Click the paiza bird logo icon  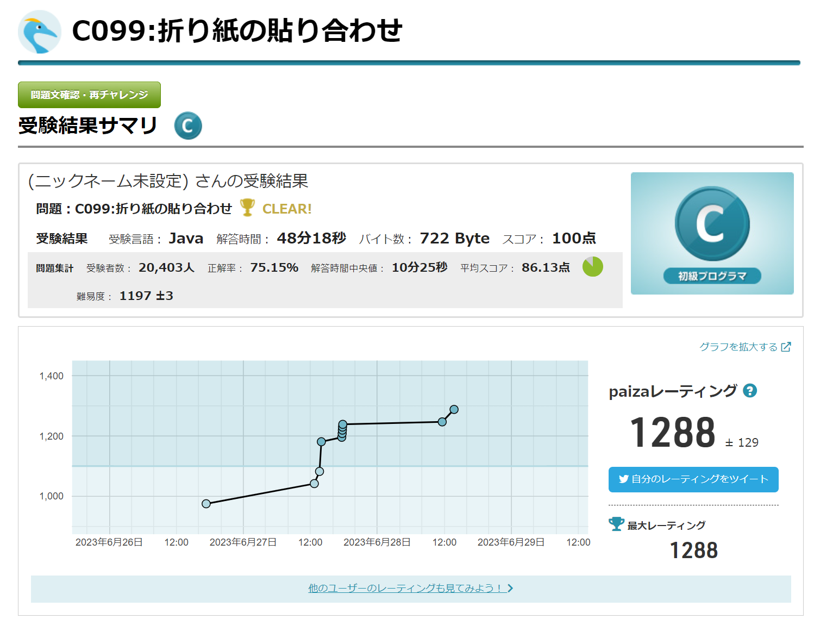coord(40,32)
